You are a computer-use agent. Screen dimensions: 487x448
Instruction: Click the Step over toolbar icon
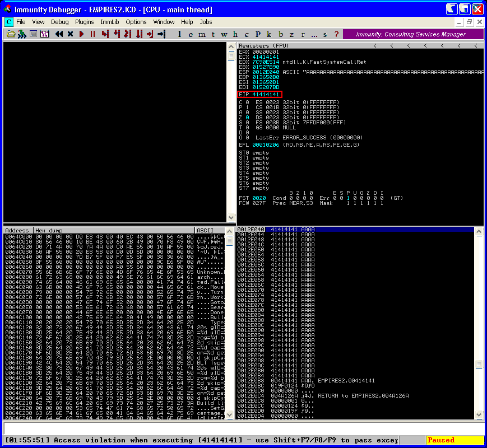pyautogui.click(x=117, y=34)
